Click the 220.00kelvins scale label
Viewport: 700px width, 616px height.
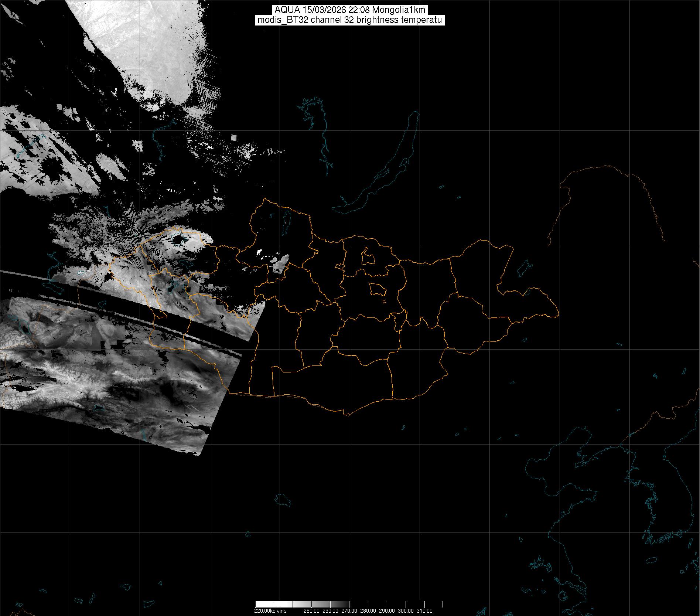[270, 611]
